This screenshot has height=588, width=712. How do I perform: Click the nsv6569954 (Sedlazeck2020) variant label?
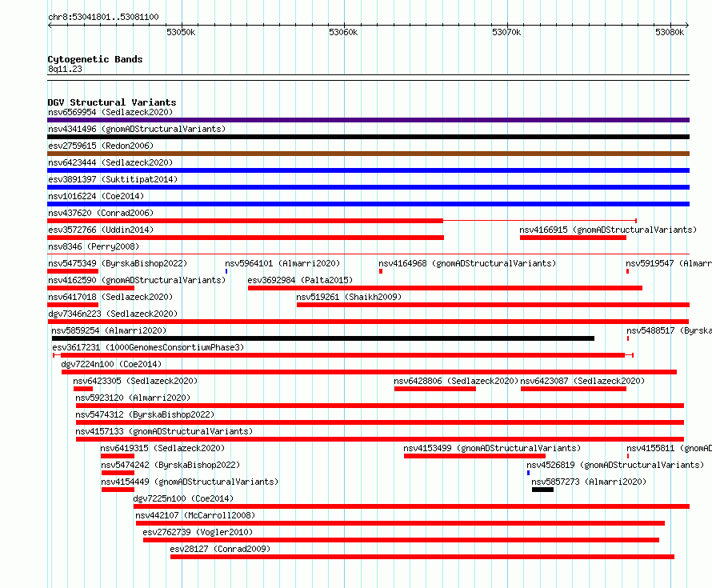110,112
